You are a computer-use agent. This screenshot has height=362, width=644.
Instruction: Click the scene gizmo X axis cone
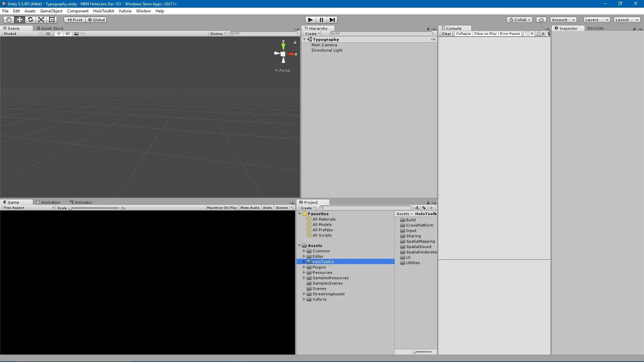[291, 54]
